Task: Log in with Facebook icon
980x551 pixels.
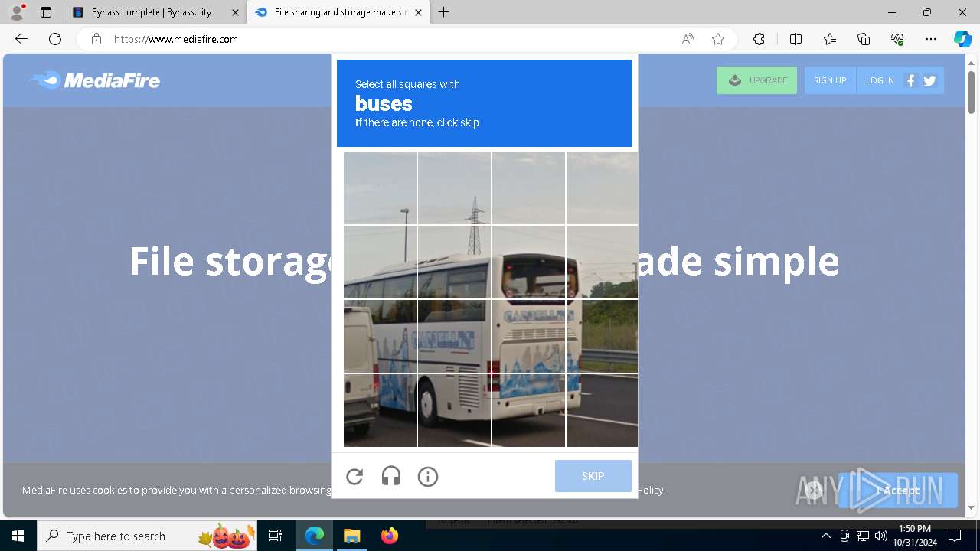Action: click(910, 80)
